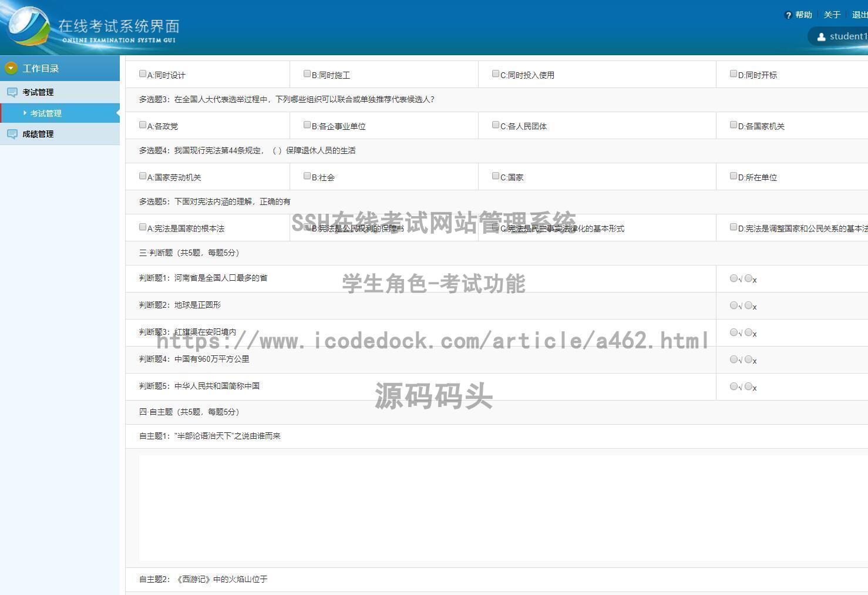Click the speech bubble icon beside 考试管理
Screen dimensions: 868x595
click(x=12, y=92)
